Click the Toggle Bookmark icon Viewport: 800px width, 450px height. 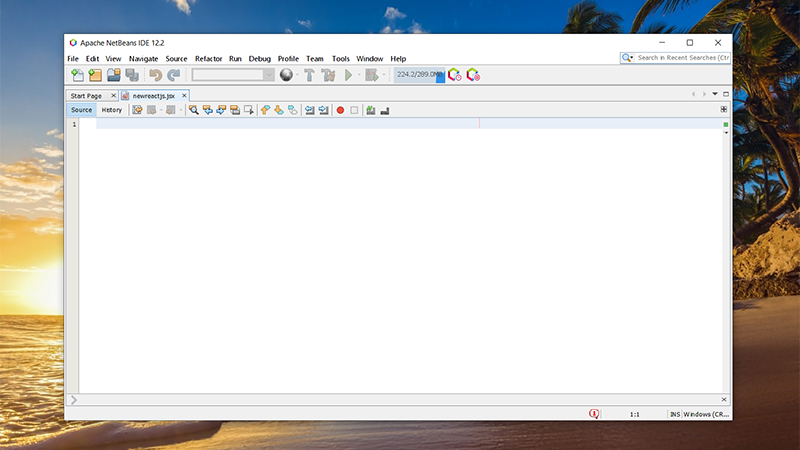pyautogui.click(x=293, y=110)
